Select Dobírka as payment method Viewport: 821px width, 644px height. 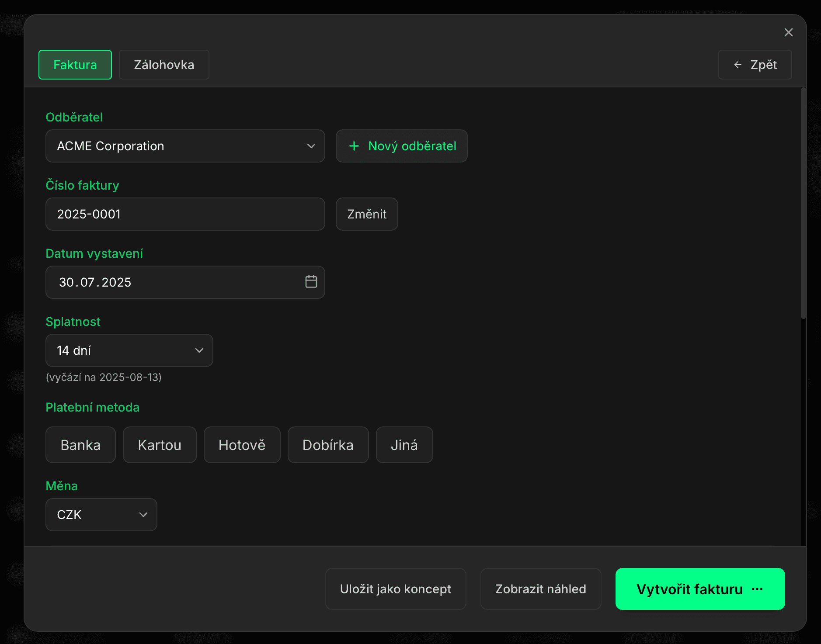coord(328,445)
